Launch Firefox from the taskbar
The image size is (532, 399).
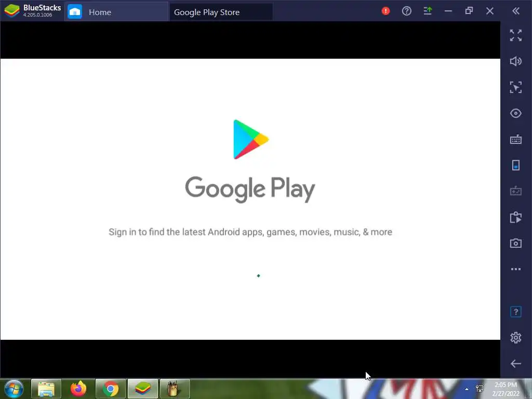click(x=78, y=389)
